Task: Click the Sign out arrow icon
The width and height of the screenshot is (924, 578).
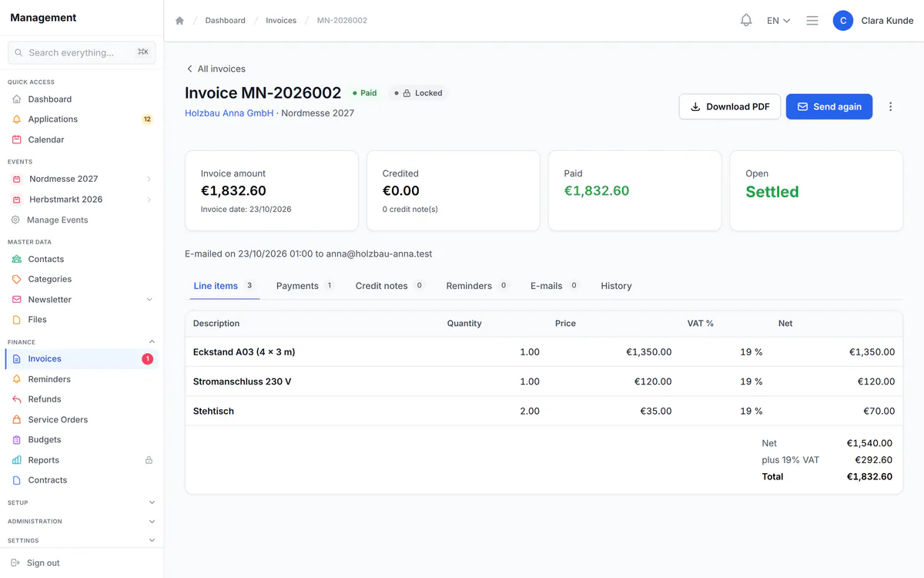Action: [15, 563]
